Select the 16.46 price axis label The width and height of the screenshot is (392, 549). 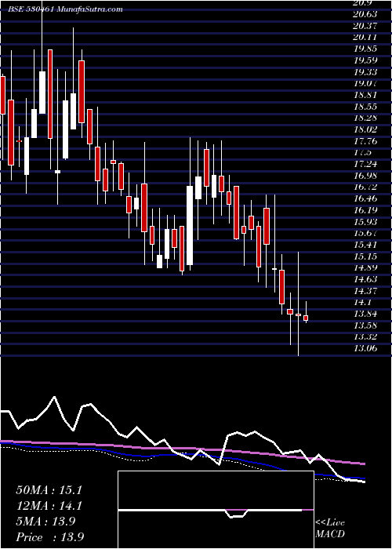click(x=365, y=198)
